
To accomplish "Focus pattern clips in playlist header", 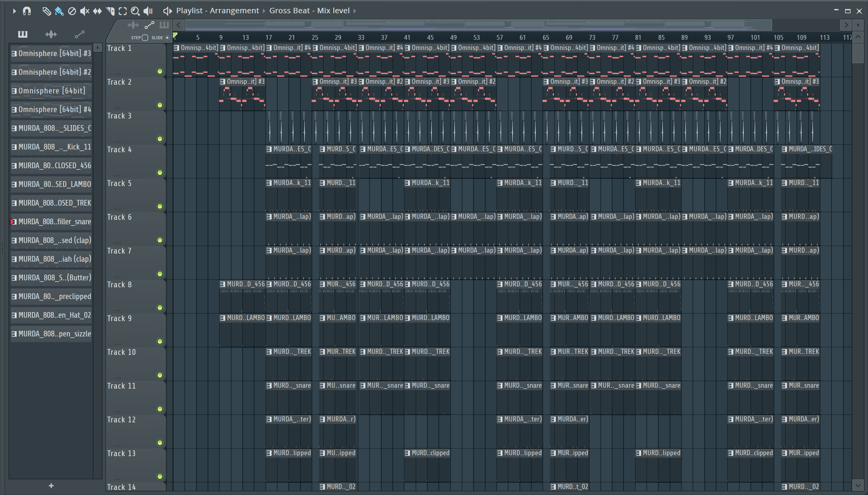I will tap(164, 25).
